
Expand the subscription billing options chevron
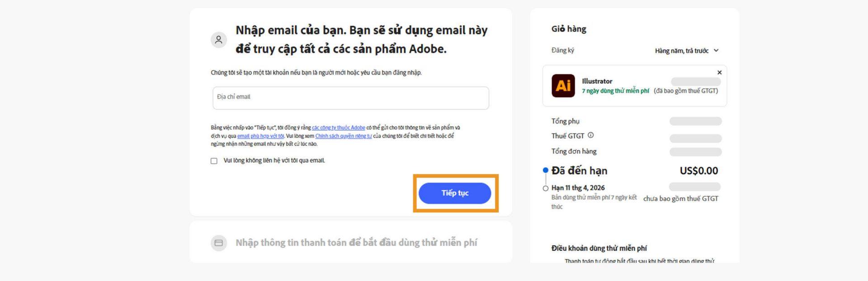[716, 50]
